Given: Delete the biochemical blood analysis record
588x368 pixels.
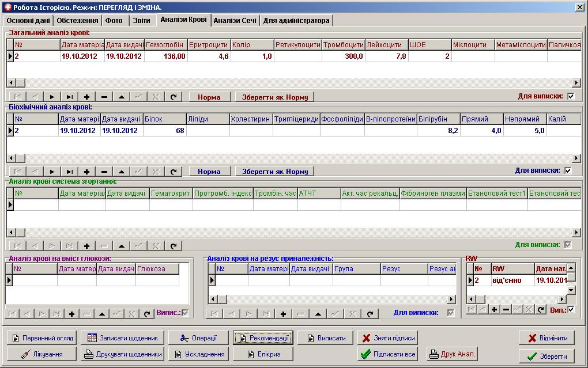Looking at the screenshot, I should 104,172.
